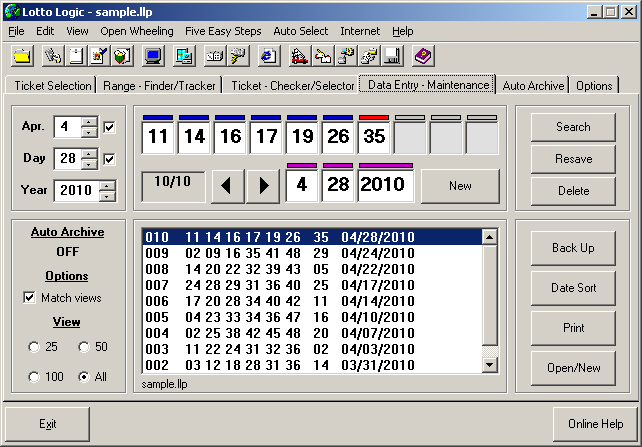
Task: Increase the Apr. month spinner value
Action: [x=89, y=122]
